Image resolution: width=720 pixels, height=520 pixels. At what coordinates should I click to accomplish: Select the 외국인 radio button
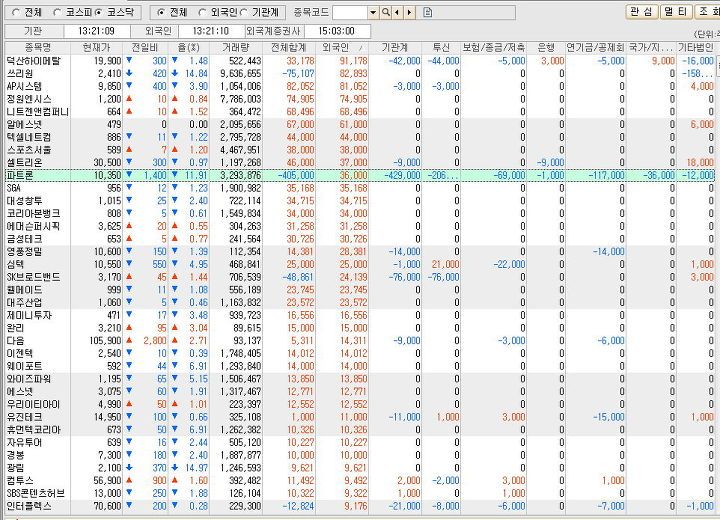(x=202, y=12)
